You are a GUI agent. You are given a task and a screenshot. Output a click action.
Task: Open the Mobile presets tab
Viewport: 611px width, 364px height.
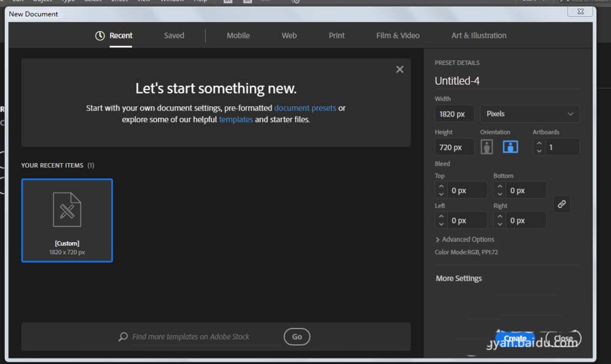point(238,35)
